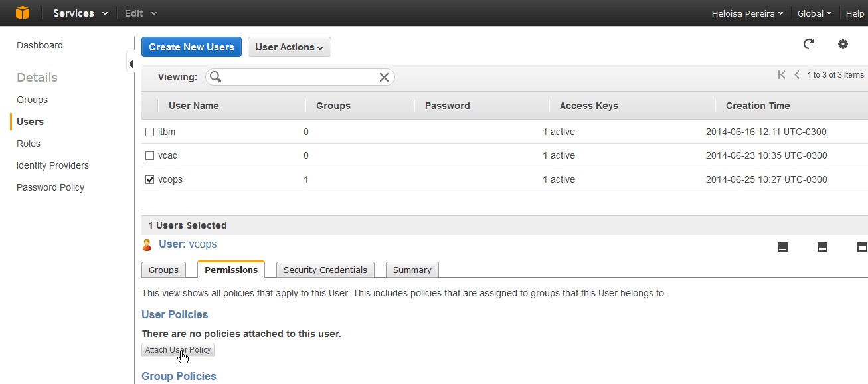Screen dimensions: 868x384
Task: Refresh the users list
Action: click(808, 45)
